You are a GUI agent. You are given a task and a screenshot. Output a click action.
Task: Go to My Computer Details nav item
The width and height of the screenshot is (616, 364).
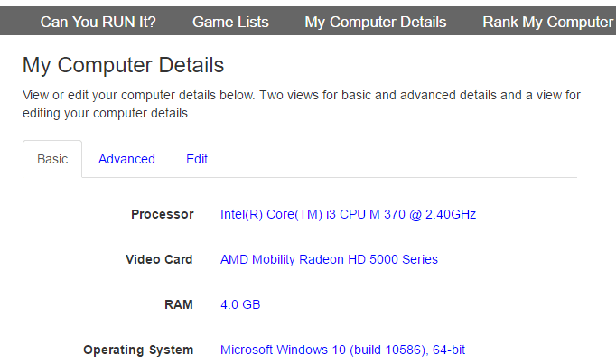[376, 22]
